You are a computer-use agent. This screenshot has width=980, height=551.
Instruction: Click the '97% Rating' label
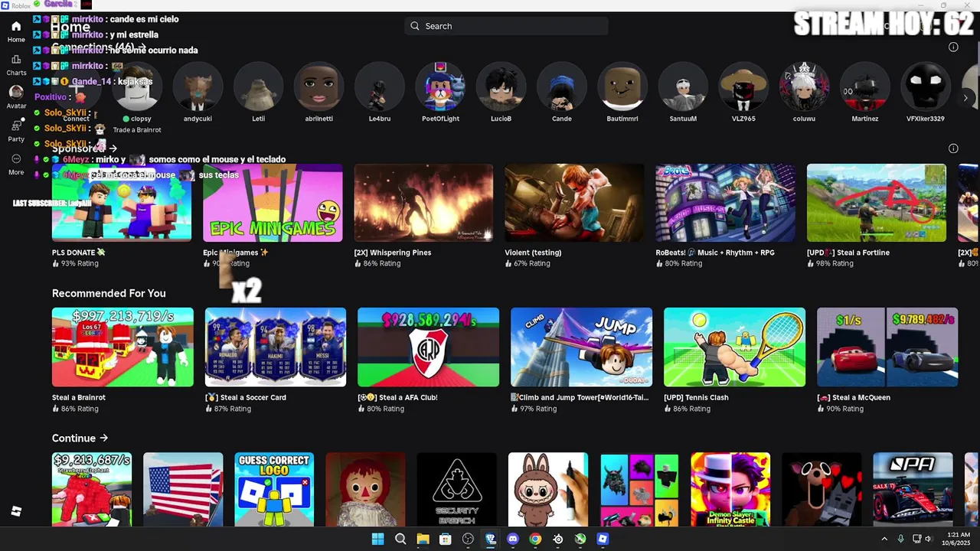[x=538, y=409]
